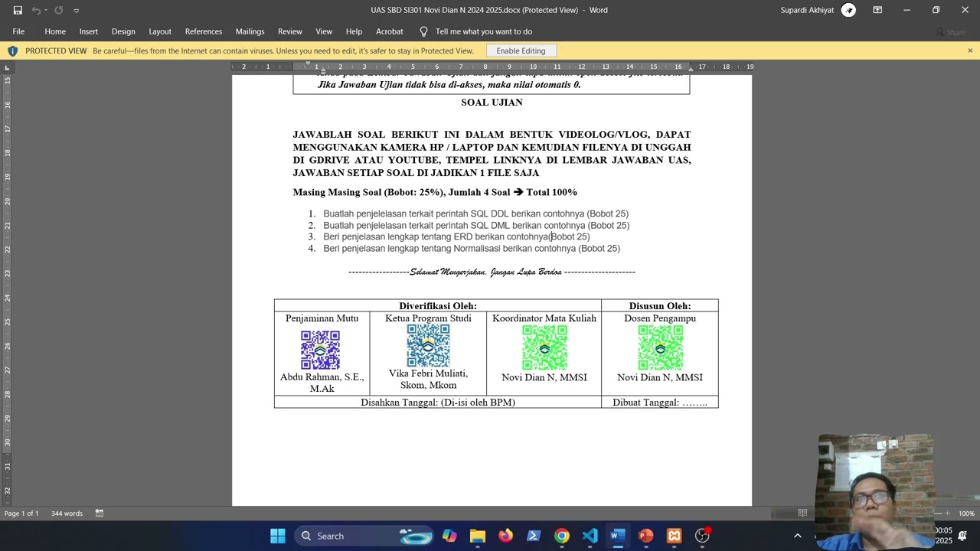Click the account profile picture

(848, 10)
